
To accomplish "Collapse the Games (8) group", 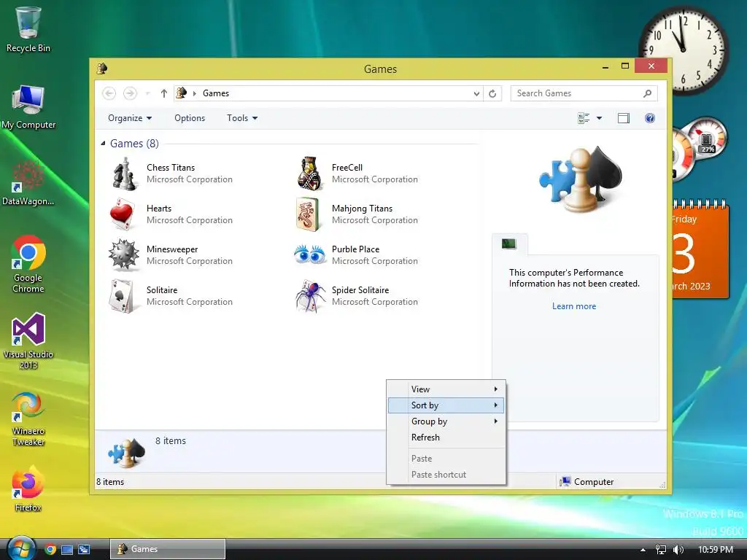I will click(x=103, y=144).
